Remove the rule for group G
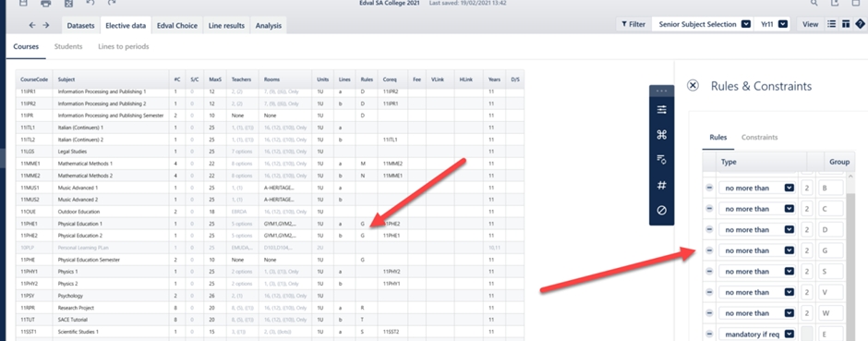This screenshot has width=868, height=341. tap(709, 250)
